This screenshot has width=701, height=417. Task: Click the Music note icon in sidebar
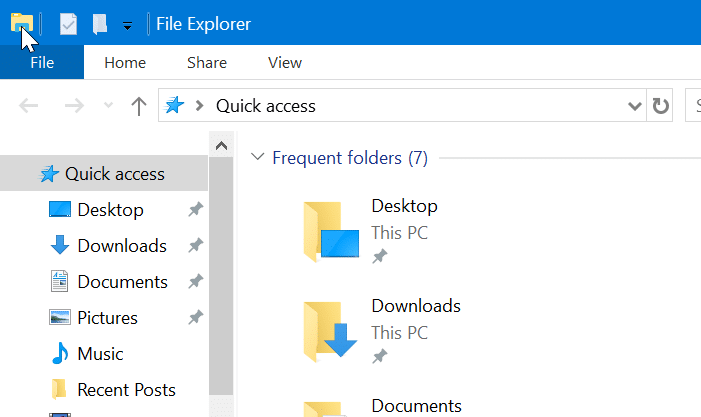click(x=60, y=354)
